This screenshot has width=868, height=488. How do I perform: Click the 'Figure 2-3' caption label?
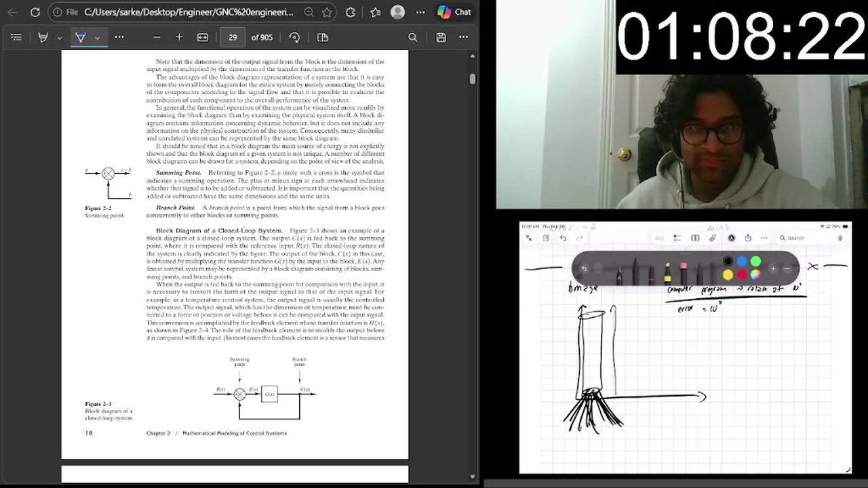tap(98, 404)
